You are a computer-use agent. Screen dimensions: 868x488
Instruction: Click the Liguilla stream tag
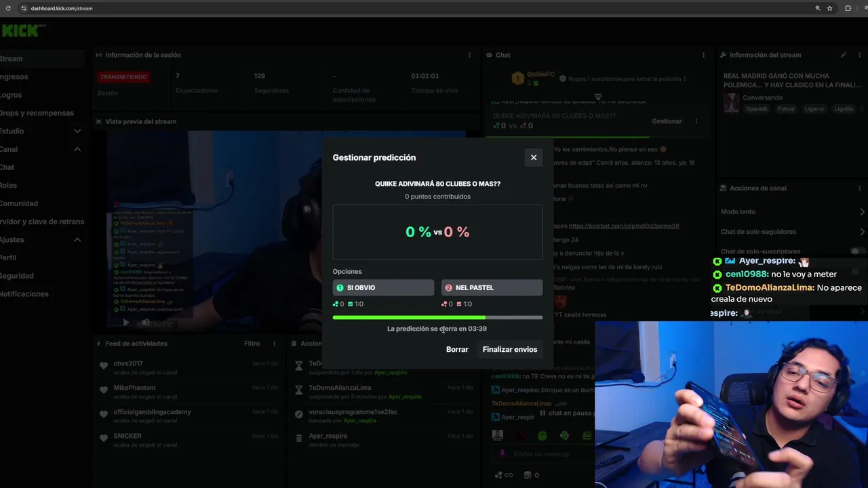click(844, 109)
